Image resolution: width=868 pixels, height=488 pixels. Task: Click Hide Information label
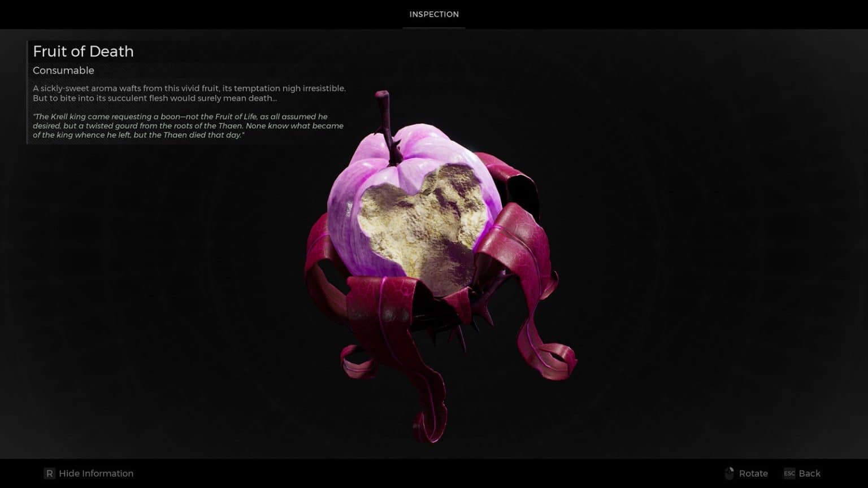tap(96, 473)
